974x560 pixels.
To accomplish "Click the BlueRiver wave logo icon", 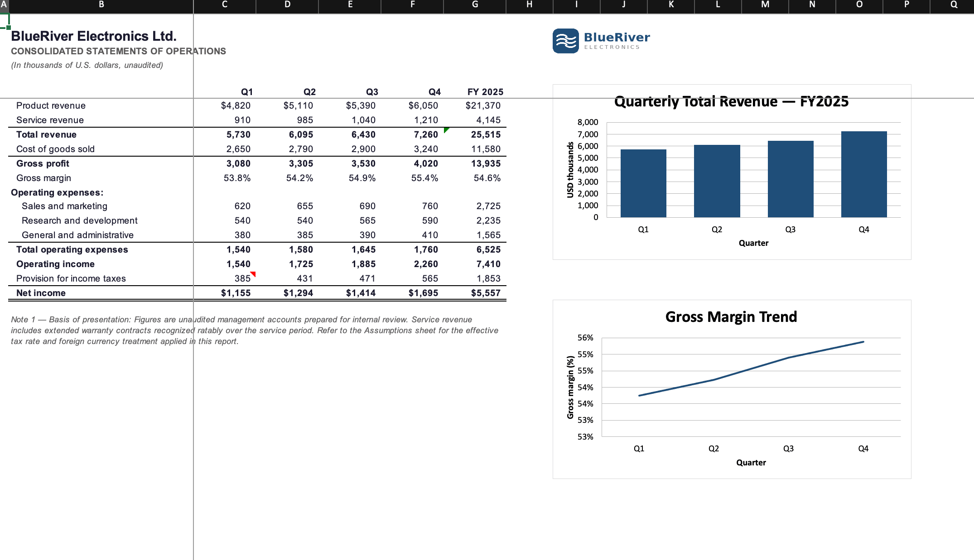I will coord(565,41).
